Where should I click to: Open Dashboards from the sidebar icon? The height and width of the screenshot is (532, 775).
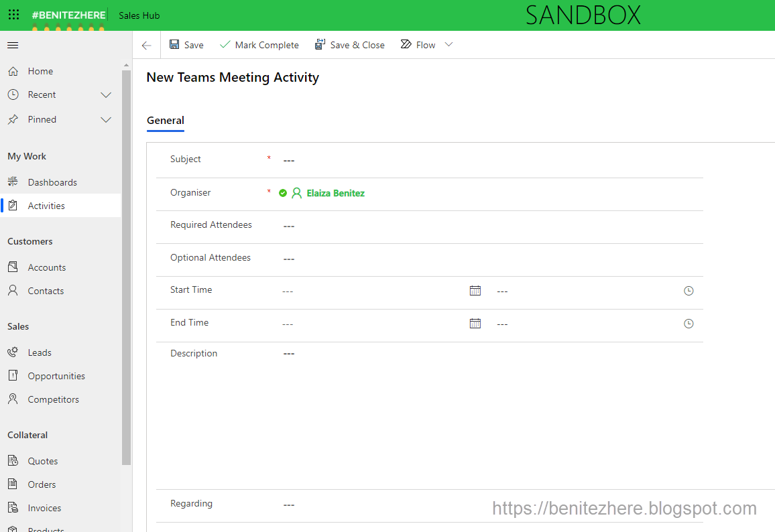click(x=13, y=182)
